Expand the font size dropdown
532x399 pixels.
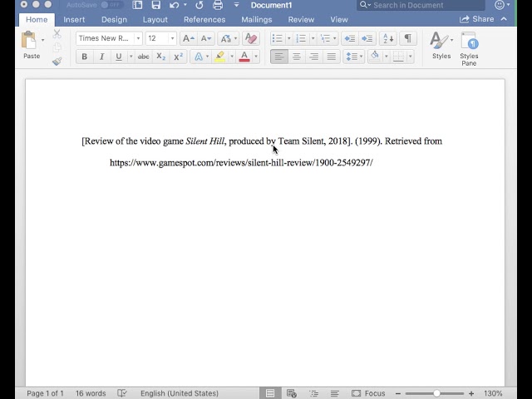(172, 38)
